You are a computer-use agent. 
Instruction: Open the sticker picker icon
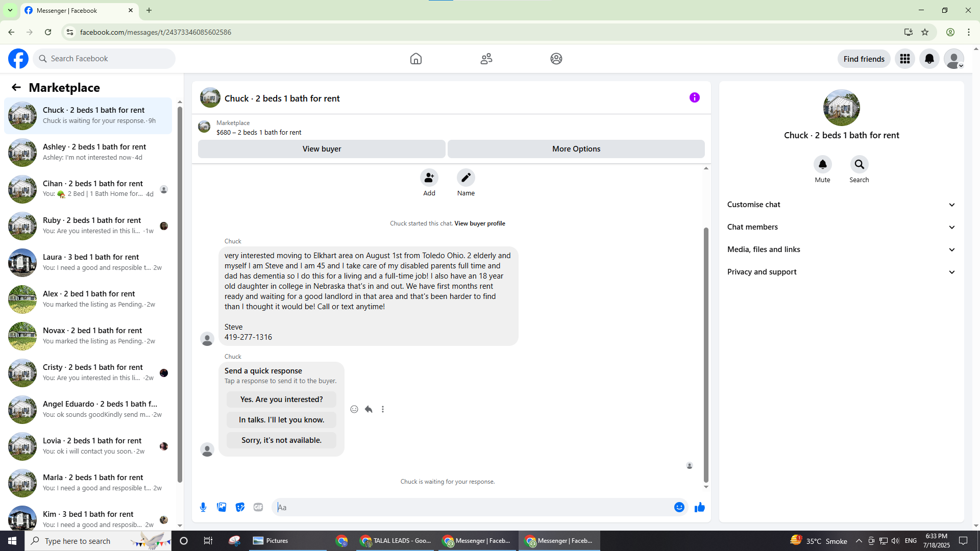click(240, 507)
